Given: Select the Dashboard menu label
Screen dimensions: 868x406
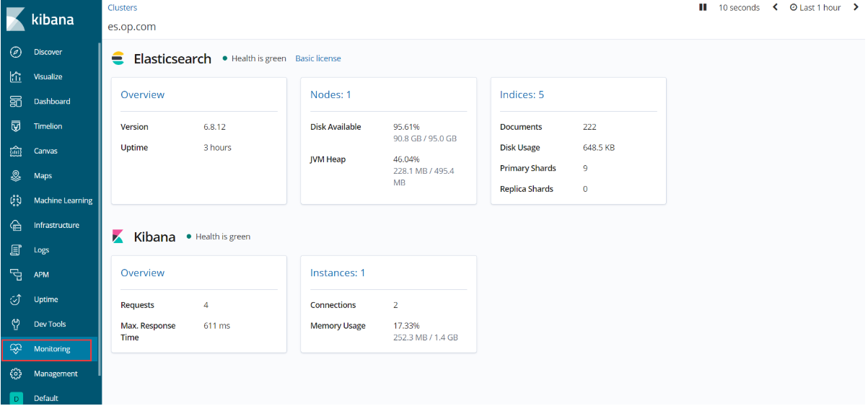Looking at the screenshot, I should tap(52, 102).
